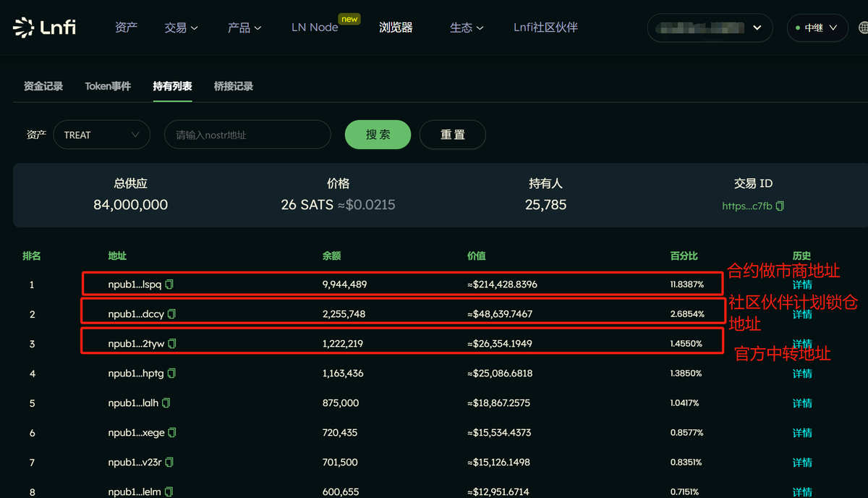868x498 pixels.
Task: Select the 持有列表 tab
Action: (x=172, y=86)
